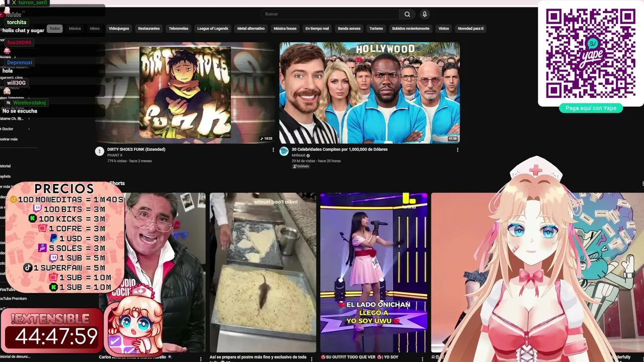The width and height of the screenshot is (644, 362).
Task: Open the Yo Soy singer short
Action: (374, 273)
